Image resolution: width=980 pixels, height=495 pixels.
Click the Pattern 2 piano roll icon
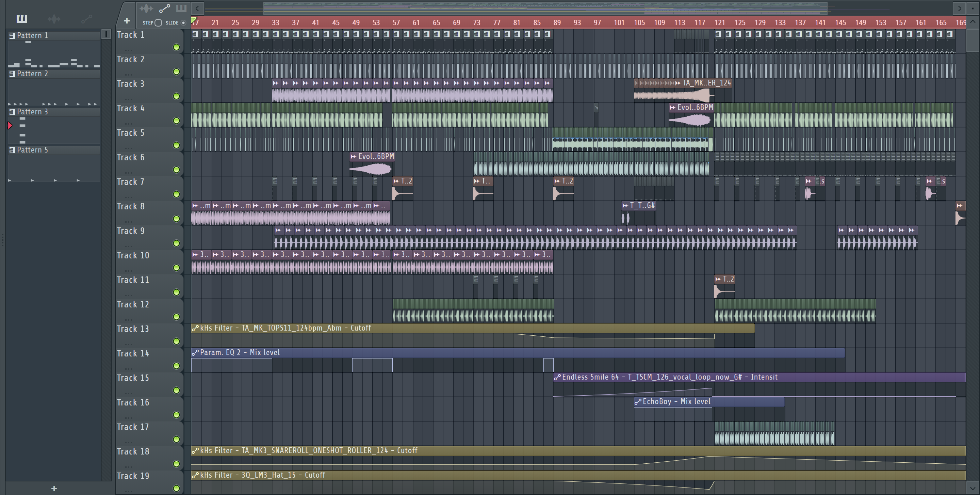pos(12,74)
